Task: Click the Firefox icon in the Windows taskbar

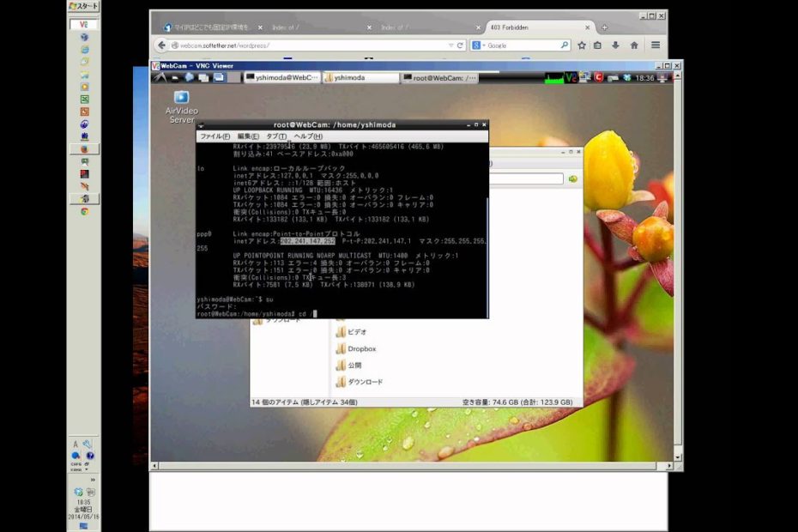Action: (x=84, y=148)
